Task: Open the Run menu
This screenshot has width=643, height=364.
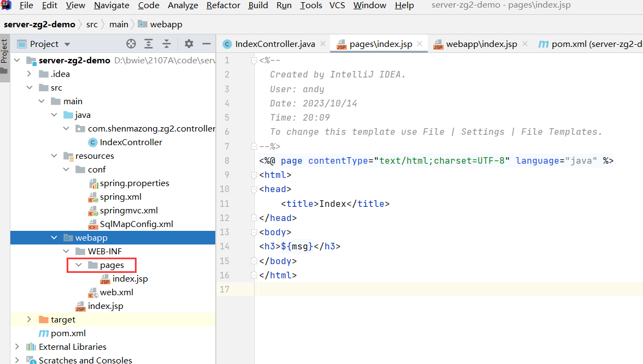Action: [x=284, y=5]
